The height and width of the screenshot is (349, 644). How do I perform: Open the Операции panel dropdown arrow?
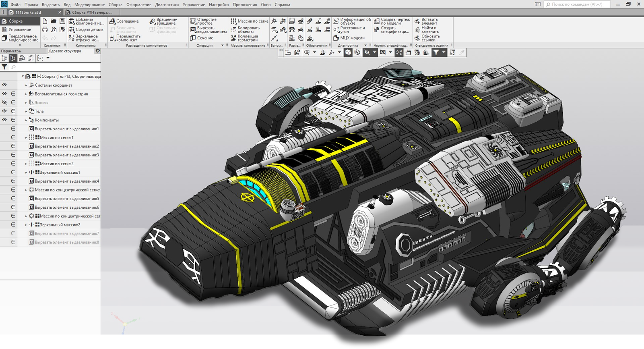222,46
